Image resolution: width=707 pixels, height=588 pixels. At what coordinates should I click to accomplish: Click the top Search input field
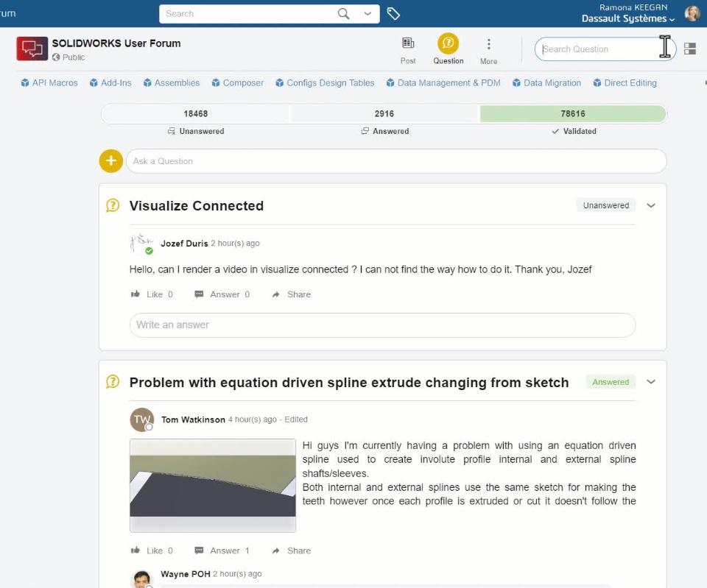point(248,14)
